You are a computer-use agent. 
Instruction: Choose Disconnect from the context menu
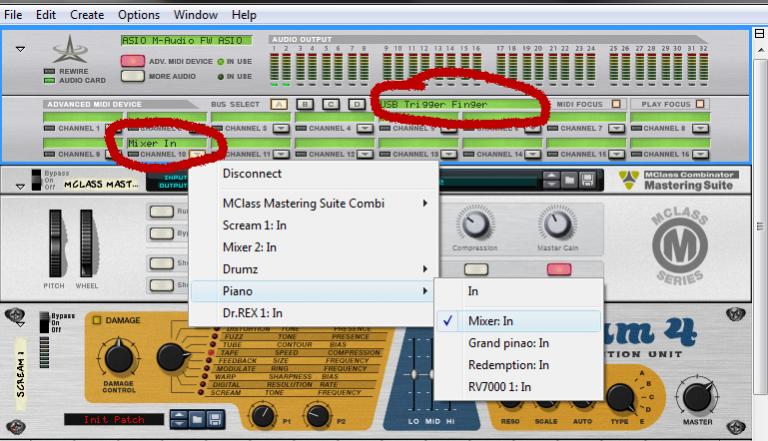click(313, 173)
